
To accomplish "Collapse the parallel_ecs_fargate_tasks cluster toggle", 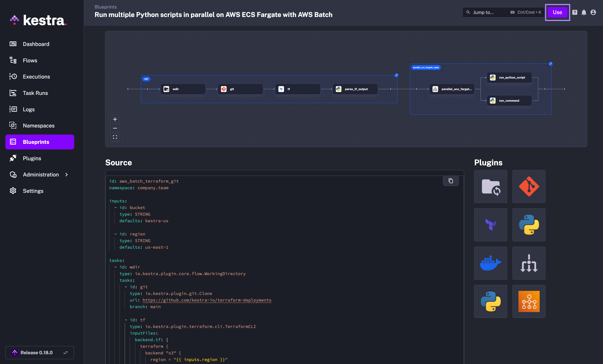I will pos(551,64).
